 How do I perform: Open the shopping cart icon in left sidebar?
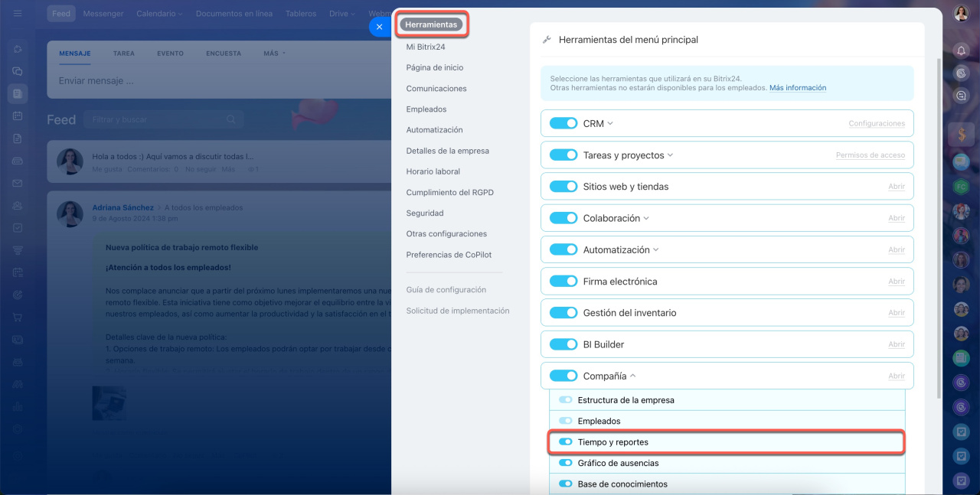17,317
